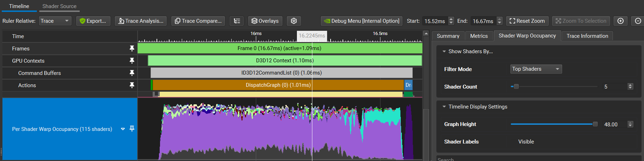Open the Trace Information tab
The width and height of the screenshot is (644, 161).
[587, 36]
